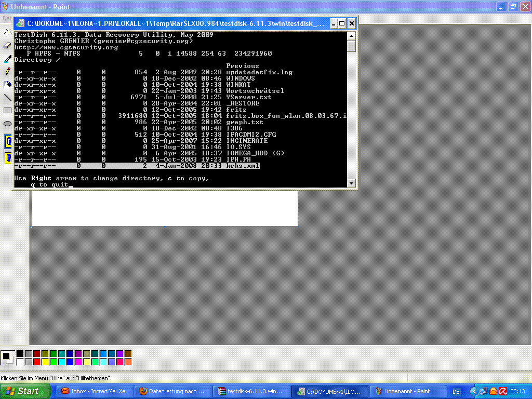This screenshot has width=532, height=399.
Task: Select the Ellipse shape tool
Action: click(x=7, y=124)
